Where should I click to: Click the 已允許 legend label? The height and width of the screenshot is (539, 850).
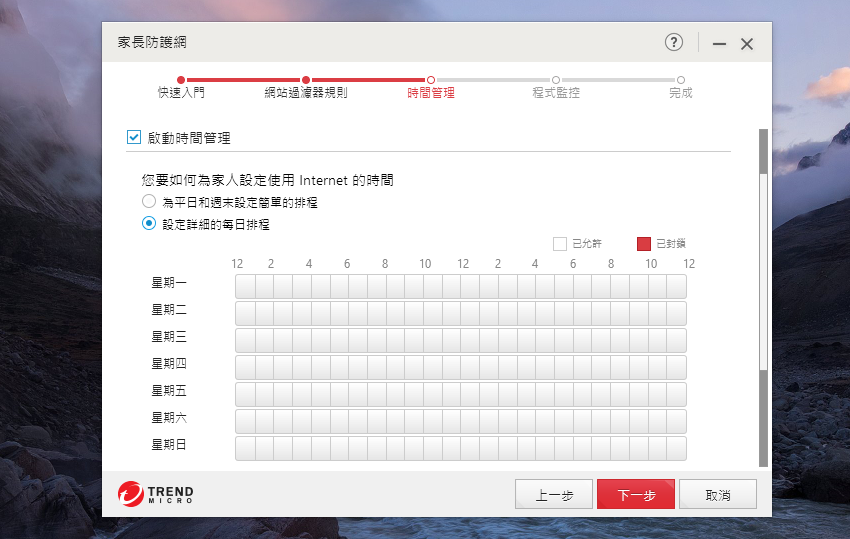tap(587, 244)
